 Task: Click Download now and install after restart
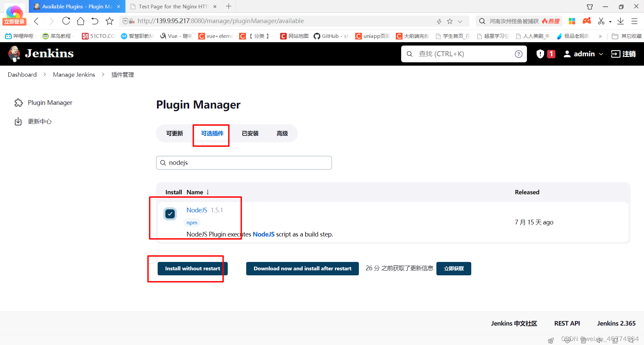303,269
